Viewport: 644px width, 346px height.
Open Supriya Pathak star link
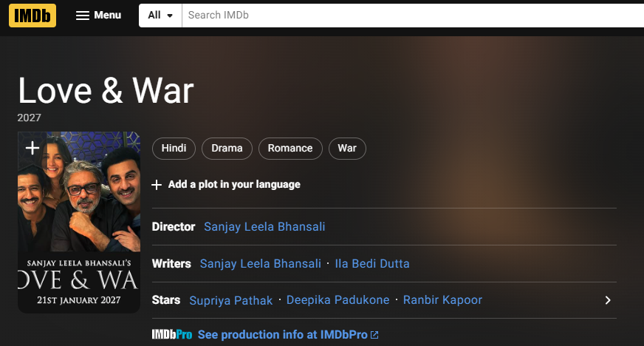tap(231, 300)
